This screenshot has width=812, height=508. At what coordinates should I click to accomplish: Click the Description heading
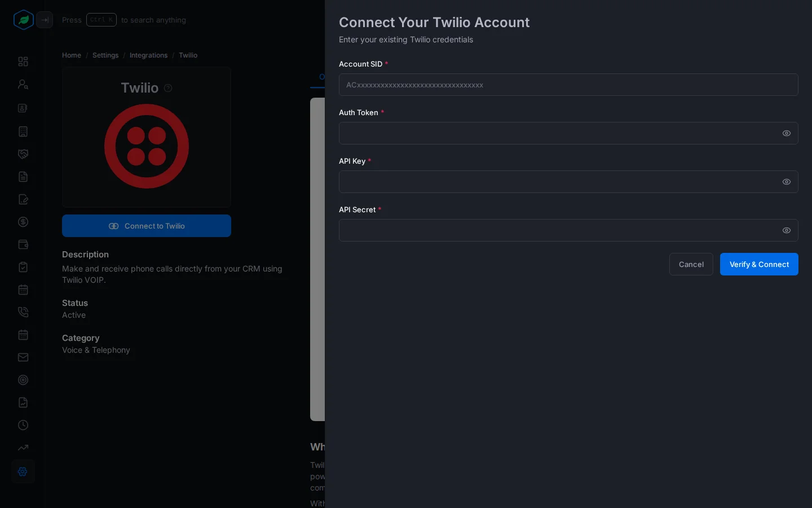click(85, 255)
